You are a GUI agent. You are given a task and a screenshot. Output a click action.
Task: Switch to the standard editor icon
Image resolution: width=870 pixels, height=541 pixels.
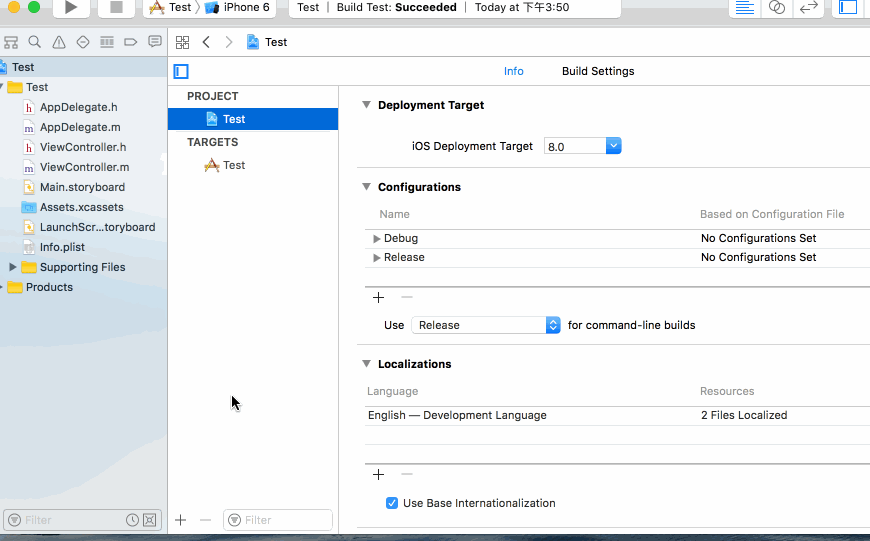click(x=745, y=7)
